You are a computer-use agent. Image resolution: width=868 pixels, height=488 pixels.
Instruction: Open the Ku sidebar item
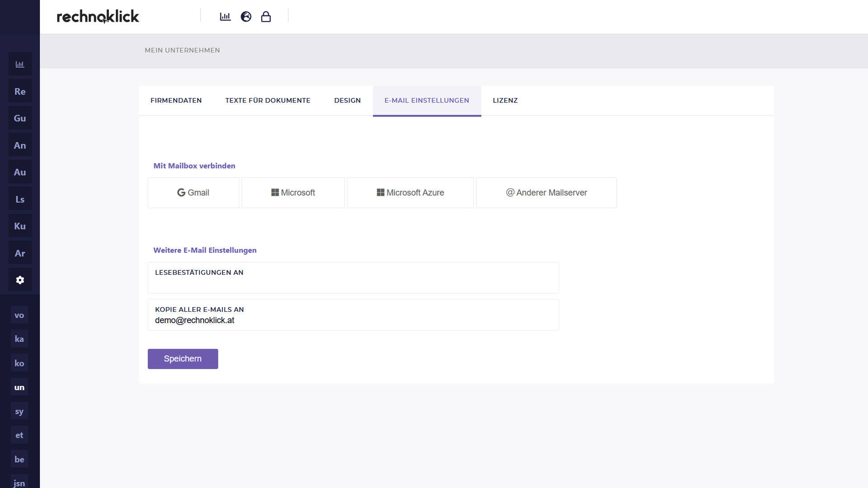click(20, 226)
